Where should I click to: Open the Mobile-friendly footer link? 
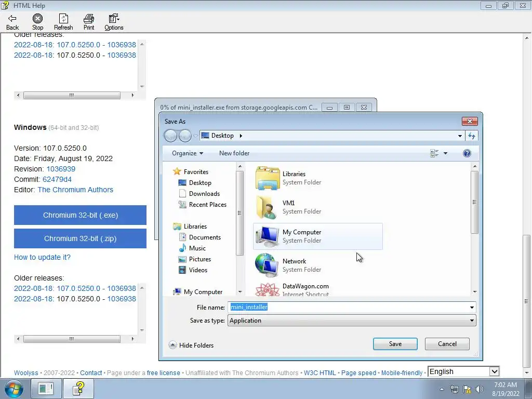(x=402, y=373)
